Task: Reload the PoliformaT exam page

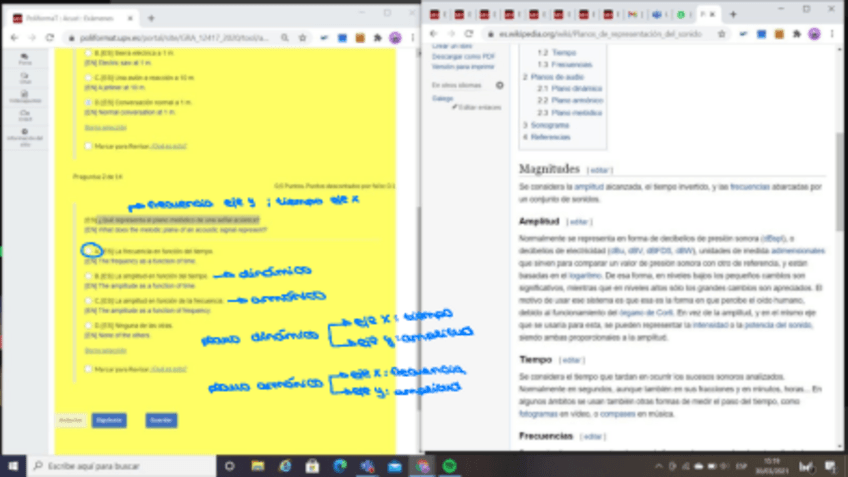Action: point(50,38)
